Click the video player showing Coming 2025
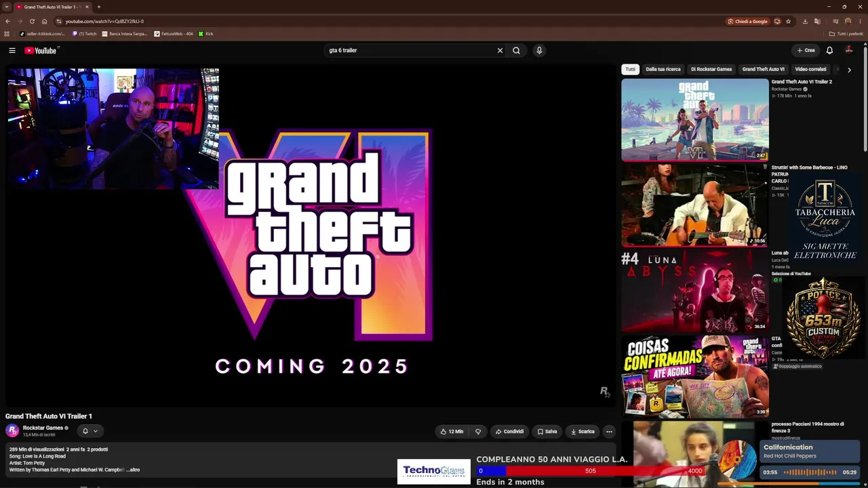 (x=311, y=237)
